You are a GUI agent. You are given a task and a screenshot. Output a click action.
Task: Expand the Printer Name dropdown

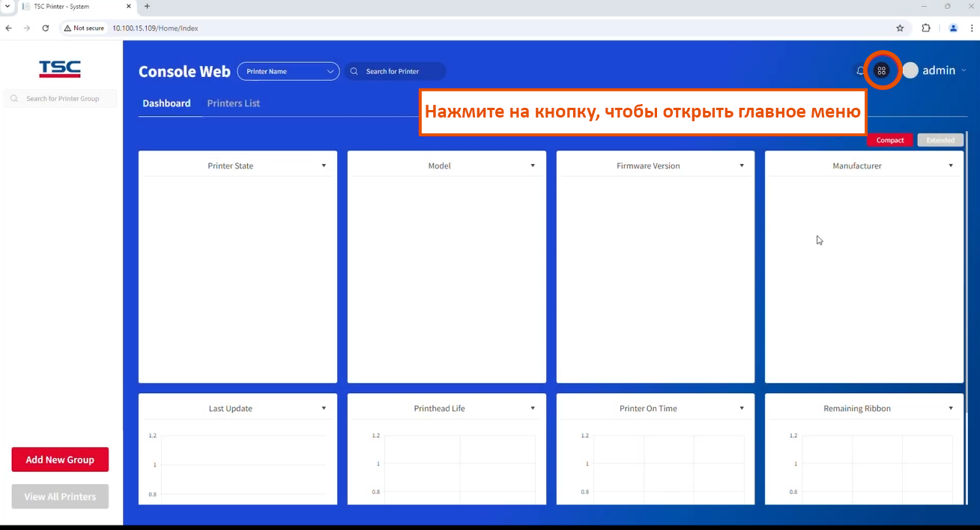(x=288, y=71)
